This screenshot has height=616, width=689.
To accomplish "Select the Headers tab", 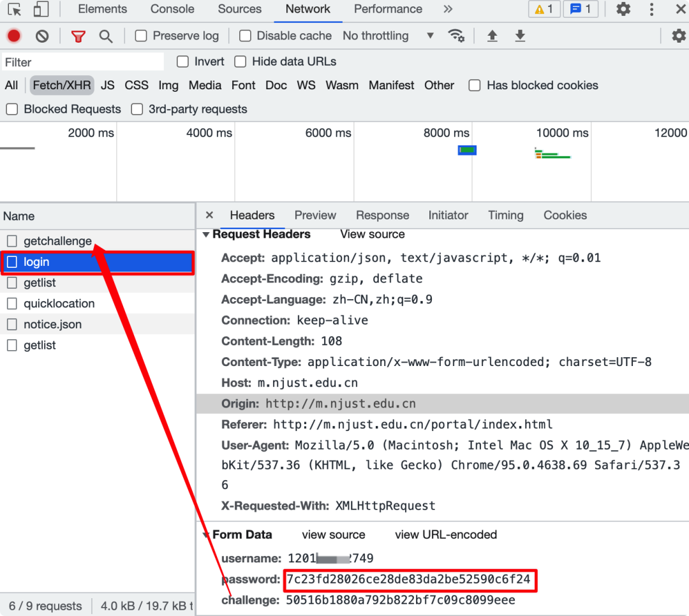I will point(252,216).
